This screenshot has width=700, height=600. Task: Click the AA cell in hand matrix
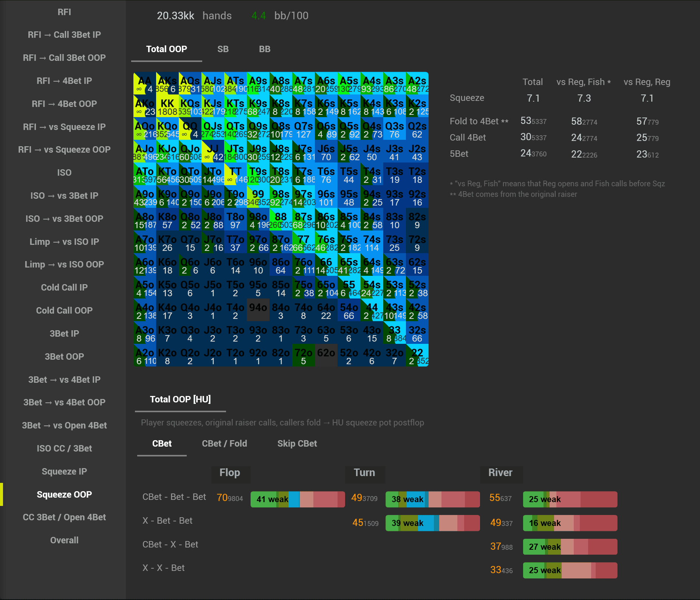pos(145,84)
